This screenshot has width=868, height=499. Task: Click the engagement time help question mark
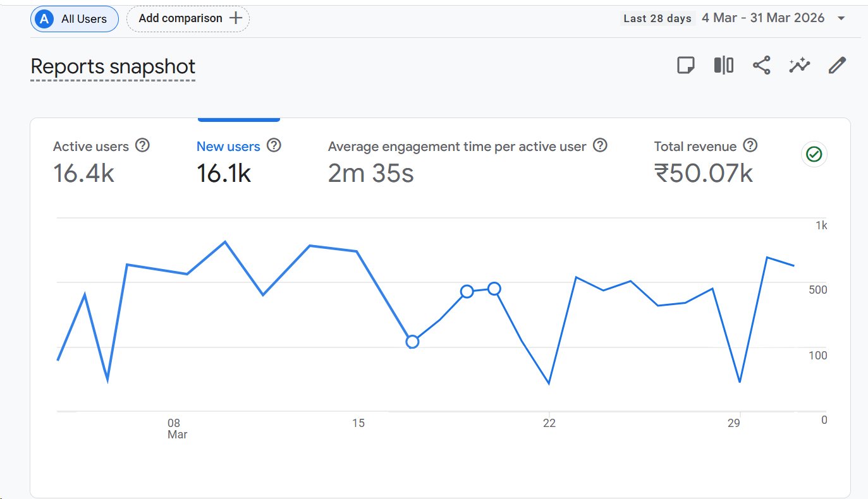click(x=599, y=145)
